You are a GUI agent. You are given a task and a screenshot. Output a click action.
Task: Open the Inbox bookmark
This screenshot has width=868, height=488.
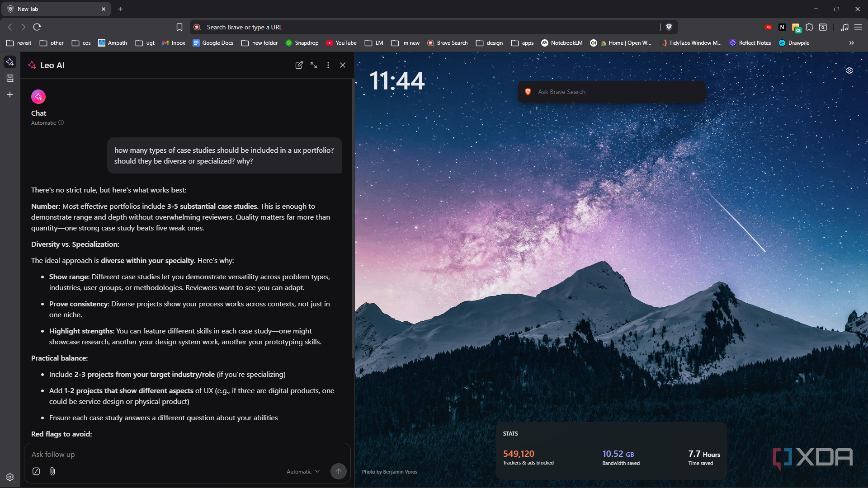click(174, 43)
